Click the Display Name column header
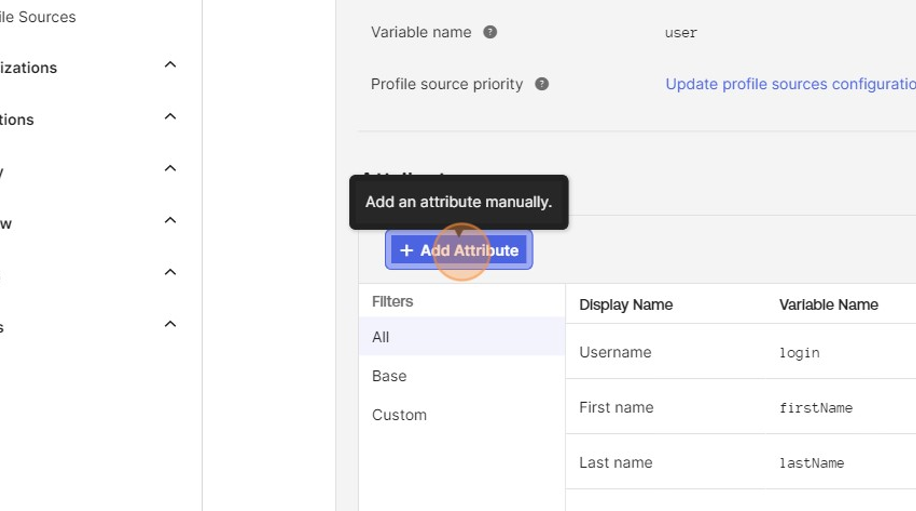 [626, 304]
